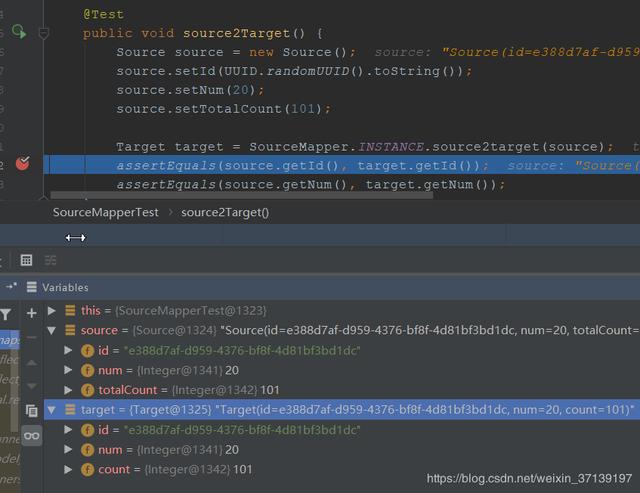Click the object icon beside target variable
Screen dimensions: 640x493
[x=70, y=409]
